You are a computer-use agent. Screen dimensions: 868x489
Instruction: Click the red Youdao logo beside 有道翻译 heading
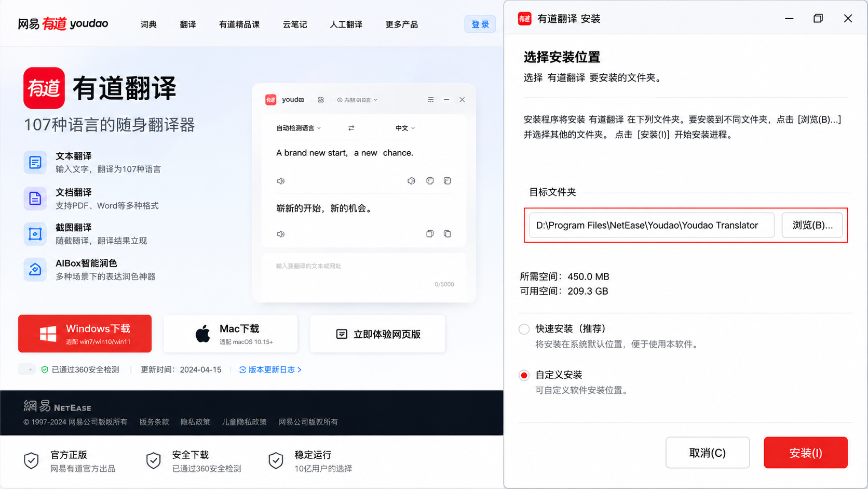pyautogui.click(x=44, y=88)
